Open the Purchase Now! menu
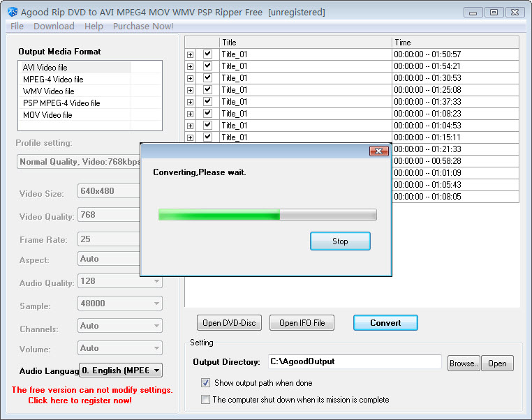The height and width of the screenshot is (420, 532). [x=143, y=26]
